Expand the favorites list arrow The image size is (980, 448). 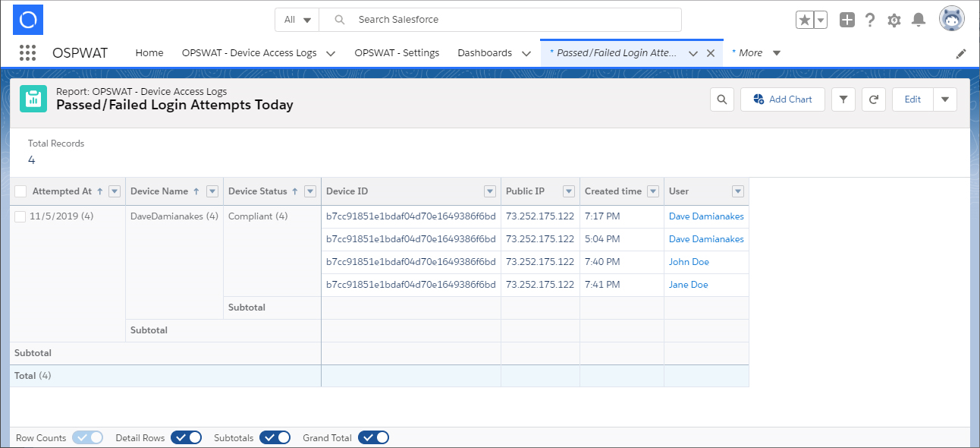coord(821,21)
